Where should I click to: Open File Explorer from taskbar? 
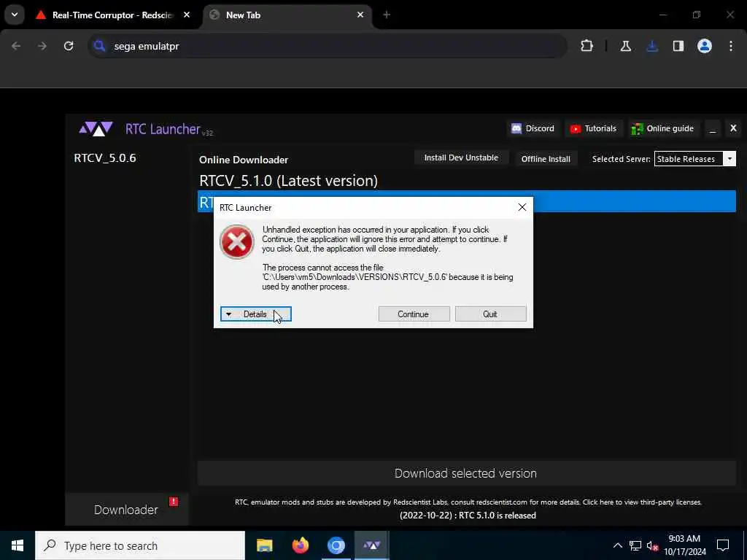point(264,545)
